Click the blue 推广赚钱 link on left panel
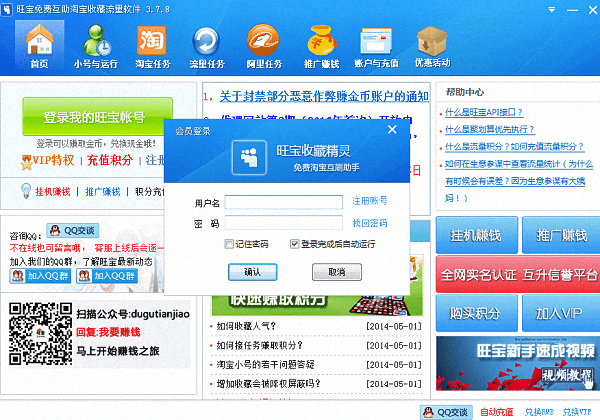600x420 pixels. (x=103, y=192)
